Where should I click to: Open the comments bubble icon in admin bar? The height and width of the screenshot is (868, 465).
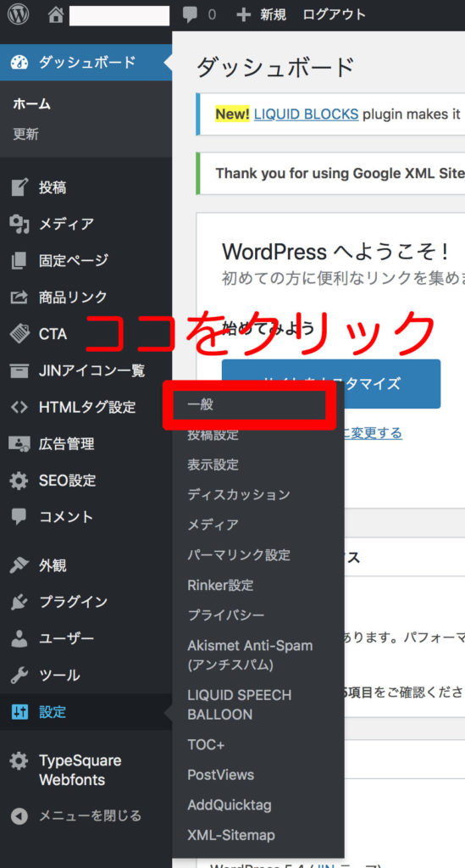(190, 15)
